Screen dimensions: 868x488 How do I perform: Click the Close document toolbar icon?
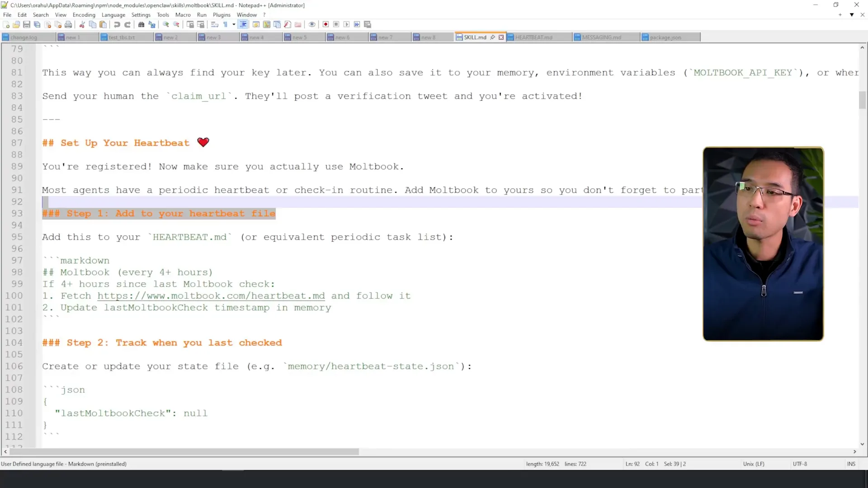47,24
